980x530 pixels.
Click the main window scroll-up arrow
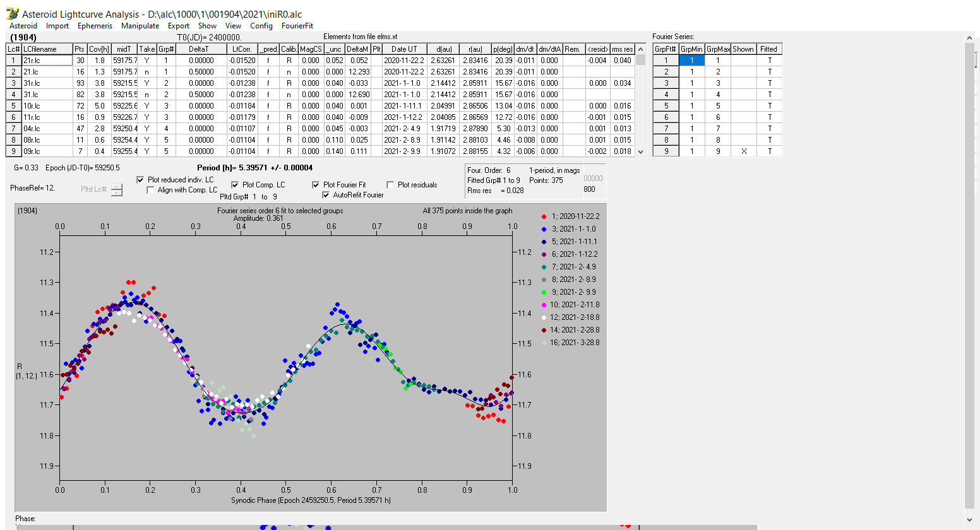970,38
